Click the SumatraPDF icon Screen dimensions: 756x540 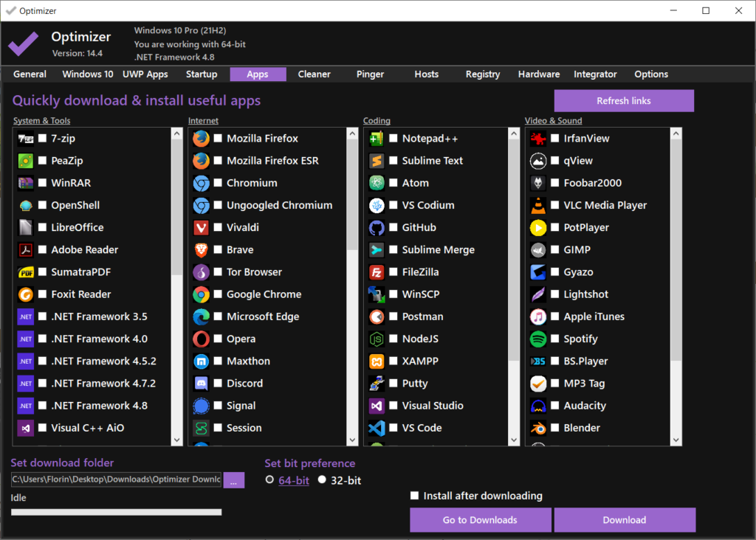coord(26,272)
